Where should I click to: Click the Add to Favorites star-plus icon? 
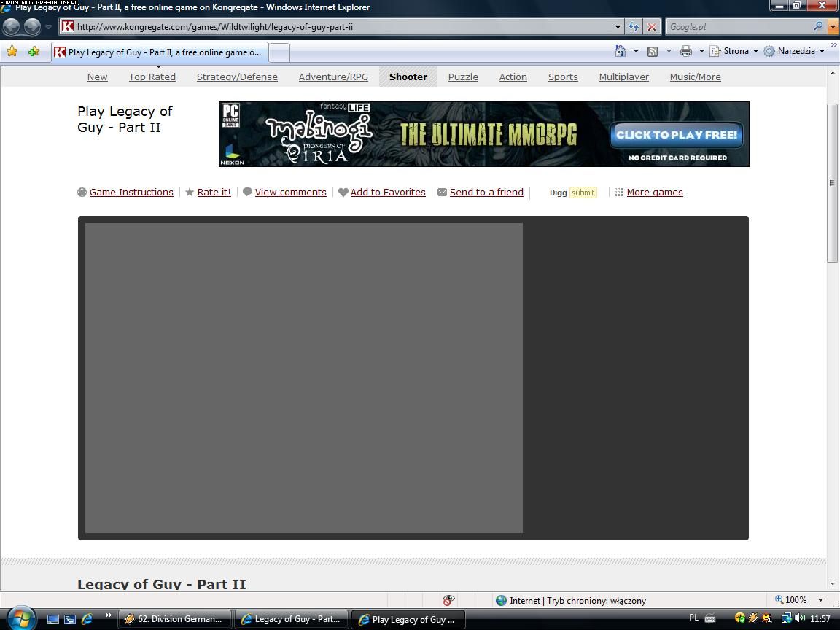tap(34, 52)
